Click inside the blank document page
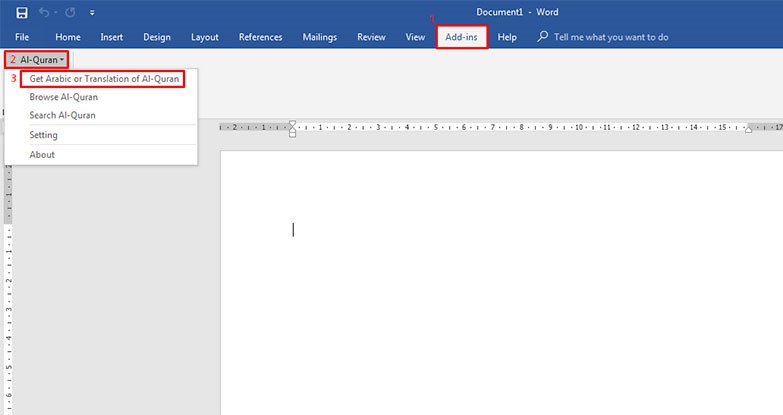783x415 pixels. [x=502, y=283]
